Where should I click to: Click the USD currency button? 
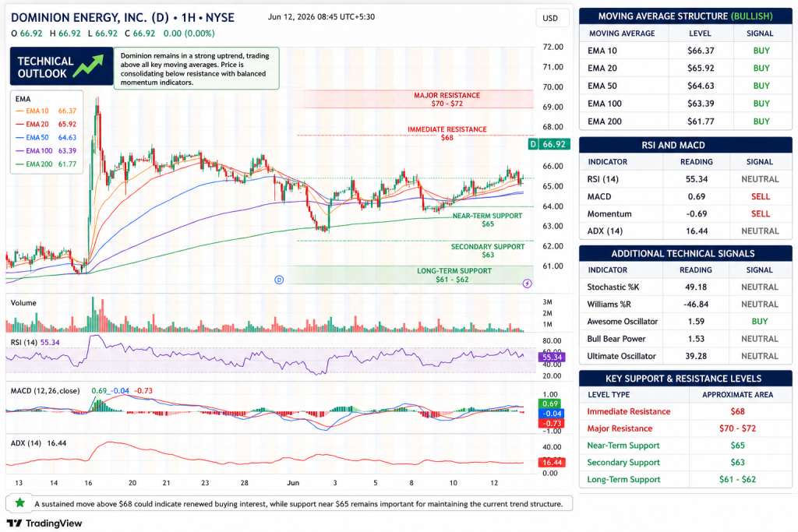[553, 19]
